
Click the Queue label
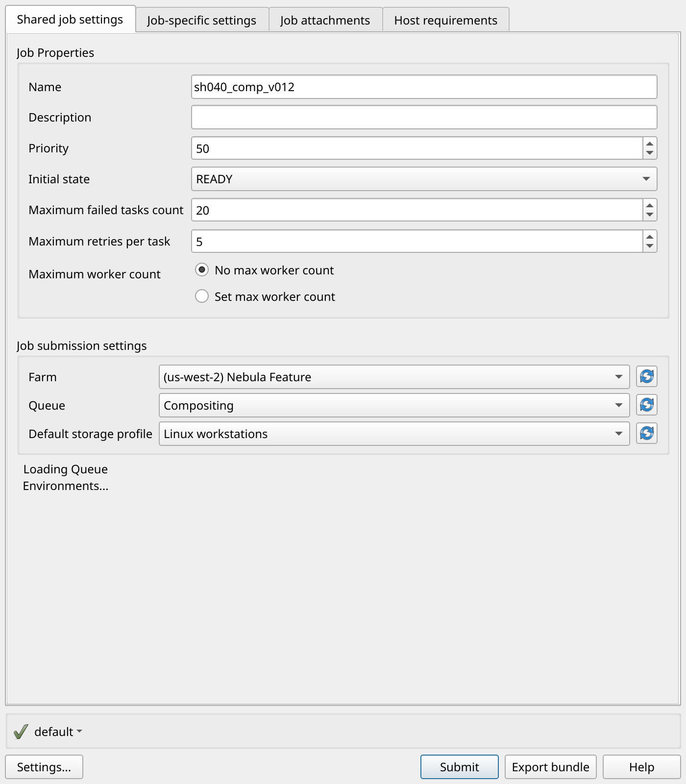click(x=47, y=405)
